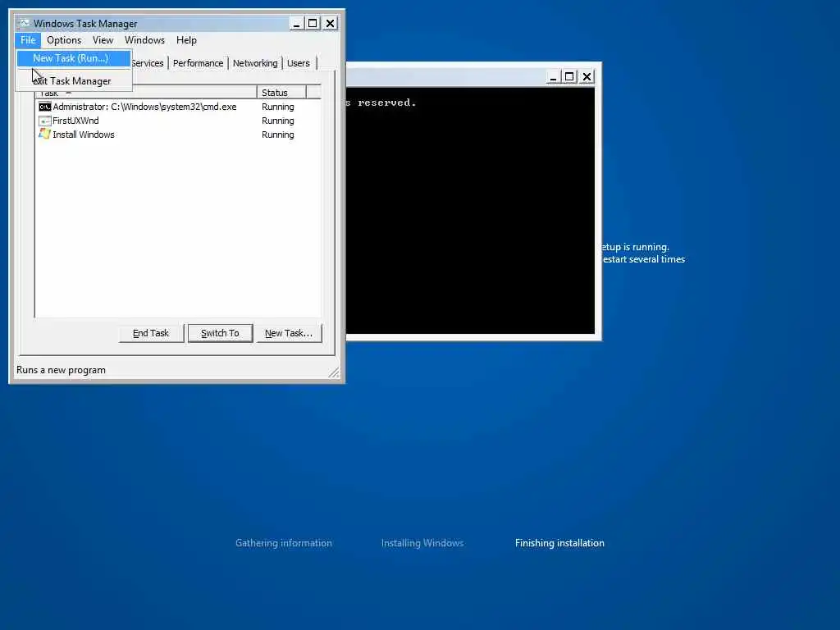Image resolution: width=840 pixels, height=630 pixels.
Task: Click the Switch To button
Action: (220, 333)
